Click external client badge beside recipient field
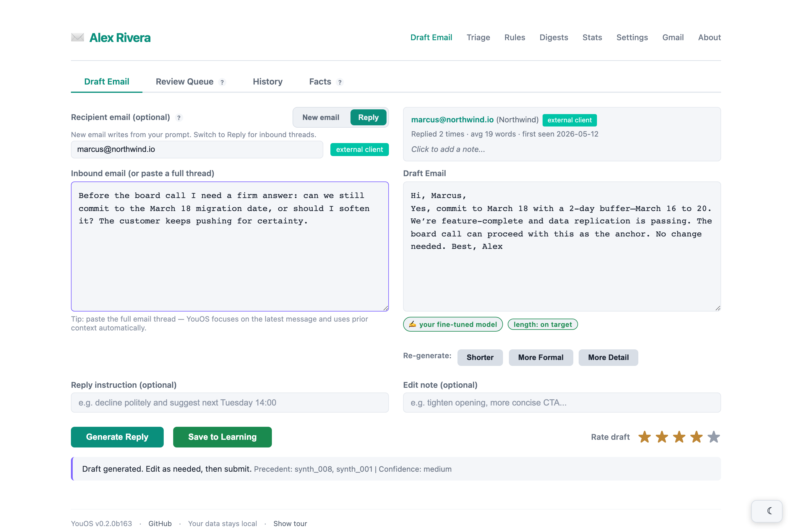 tap(359, 150)
